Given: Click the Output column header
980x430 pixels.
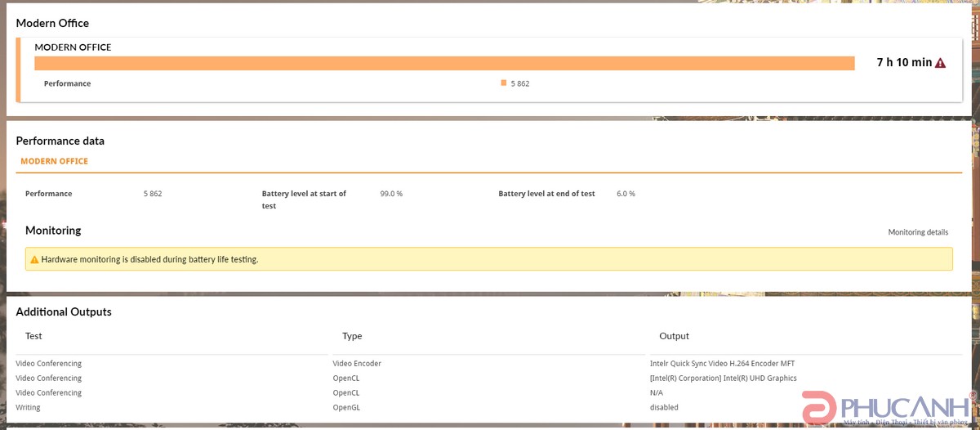Looking at the screenshot, I should tap(674, 336).
